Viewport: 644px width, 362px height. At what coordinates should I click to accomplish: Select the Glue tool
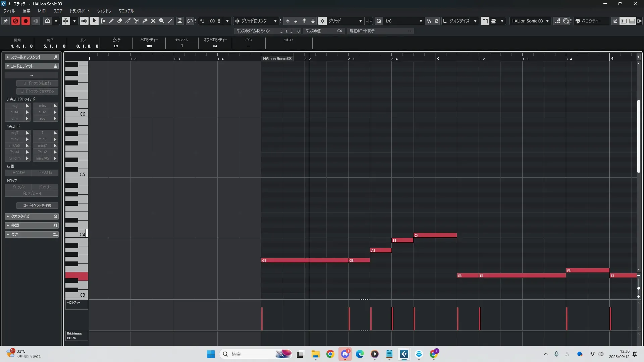click(145, 21)
